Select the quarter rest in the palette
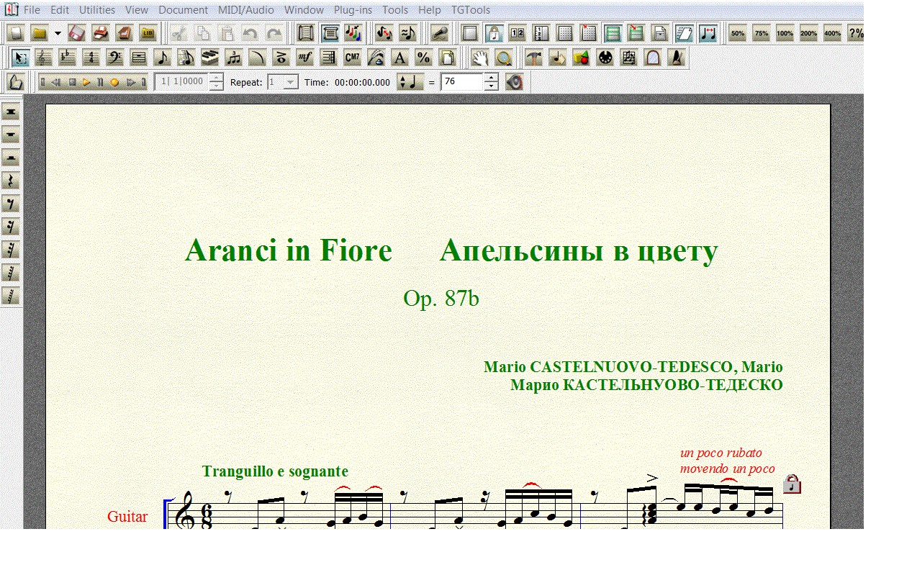 pos(11,181)
